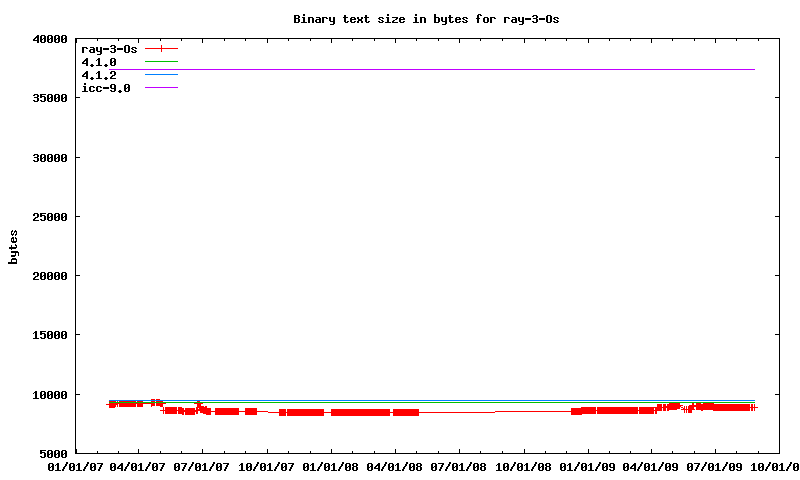The image size is (800, 480).
Task: Click the icc-9.0 legend line sample
Action: pyautogui.click(x=161, y=88)
